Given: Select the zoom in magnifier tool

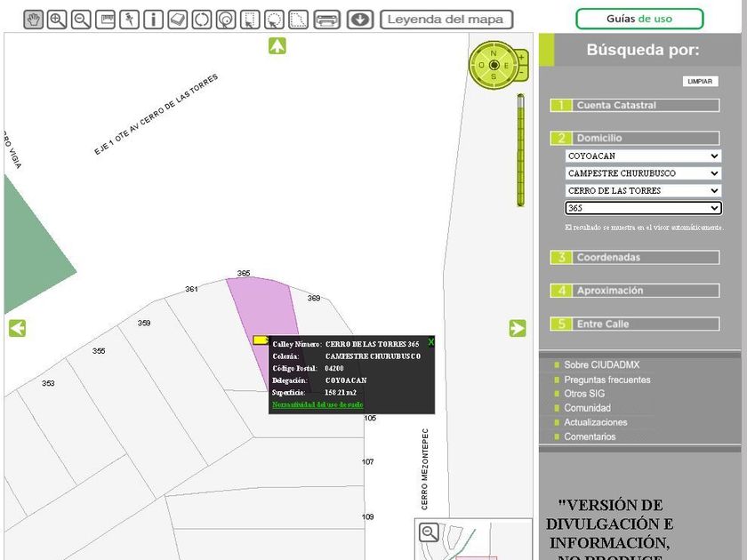Looking at the screenshot, I should click(57, 20).
